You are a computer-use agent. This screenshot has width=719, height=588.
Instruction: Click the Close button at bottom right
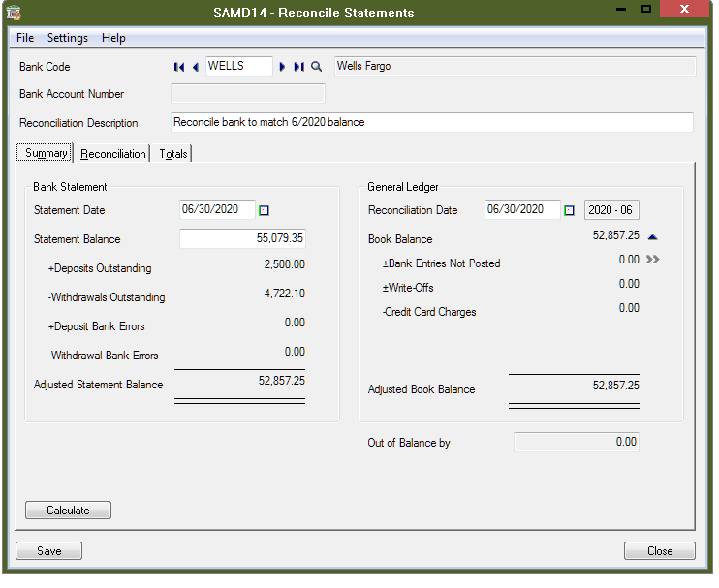(x=660, y=551)
